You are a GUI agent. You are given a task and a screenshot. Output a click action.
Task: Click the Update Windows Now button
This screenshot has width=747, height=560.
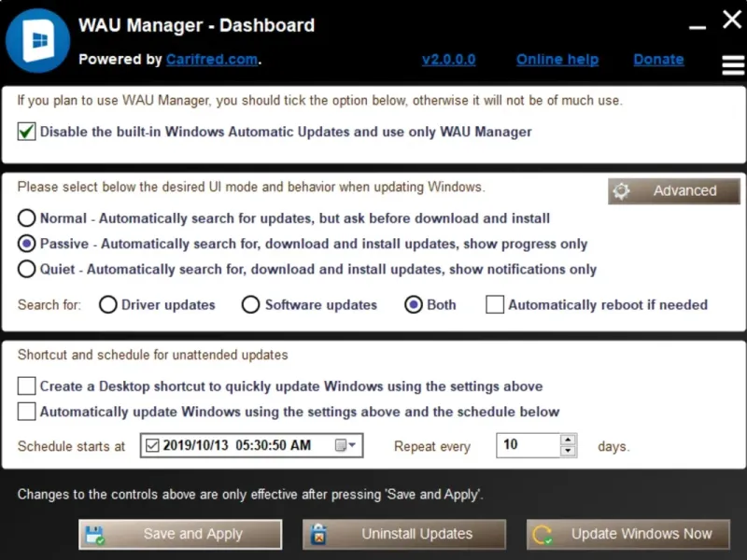(628, 534)
